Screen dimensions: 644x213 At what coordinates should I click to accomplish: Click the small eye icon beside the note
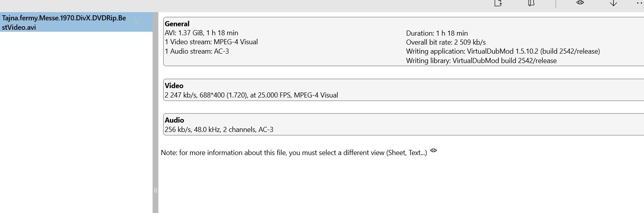[x=434, y=151]
